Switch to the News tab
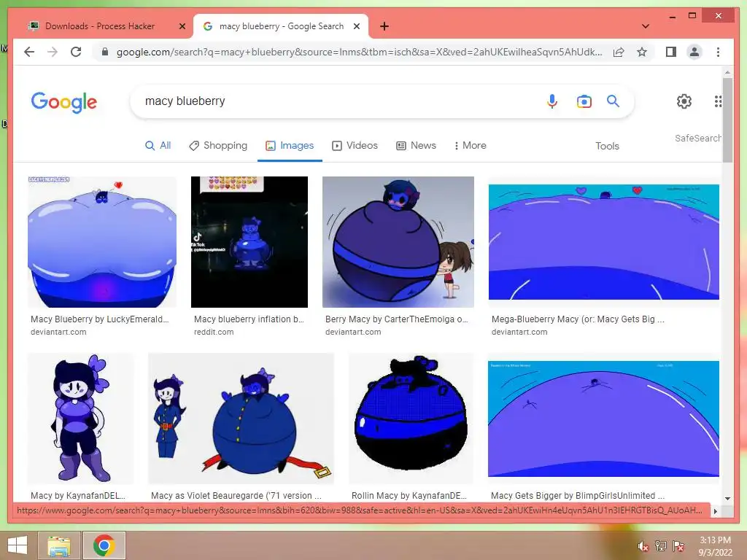Viewport: 747px width, 560px height. click(416, 146)
